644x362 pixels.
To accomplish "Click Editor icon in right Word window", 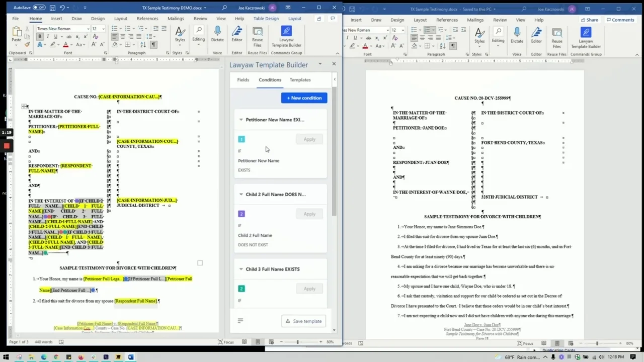I will point(536,35).
